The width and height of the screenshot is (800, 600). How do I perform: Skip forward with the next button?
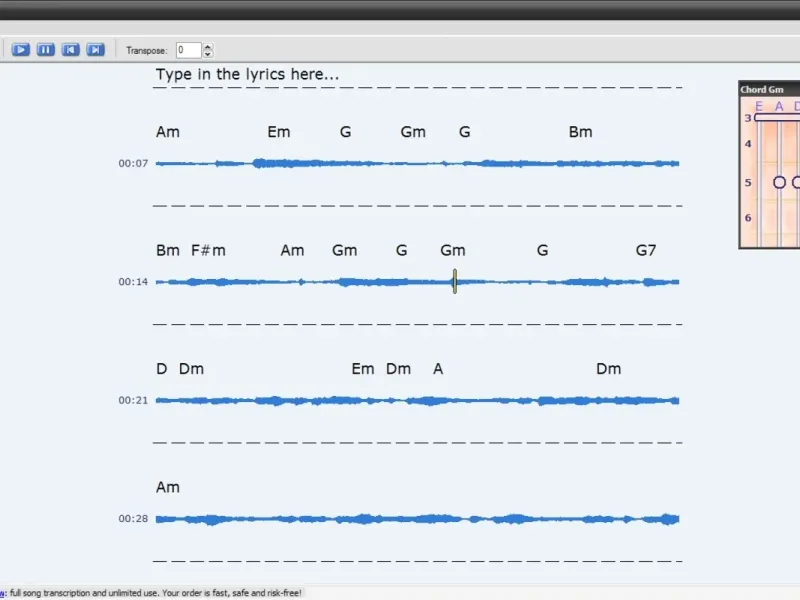95,49
